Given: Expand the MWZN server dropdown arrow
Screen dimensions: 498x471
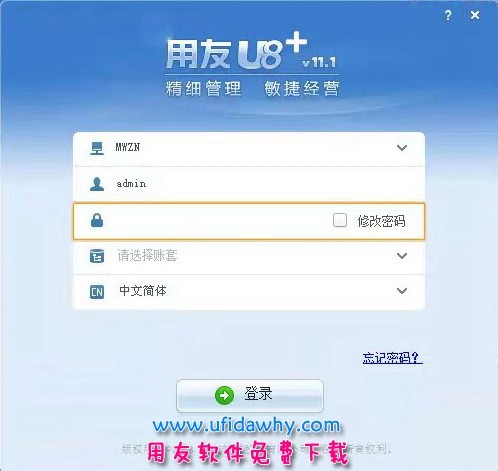Looking at the screenshot, I should (402, 148).
